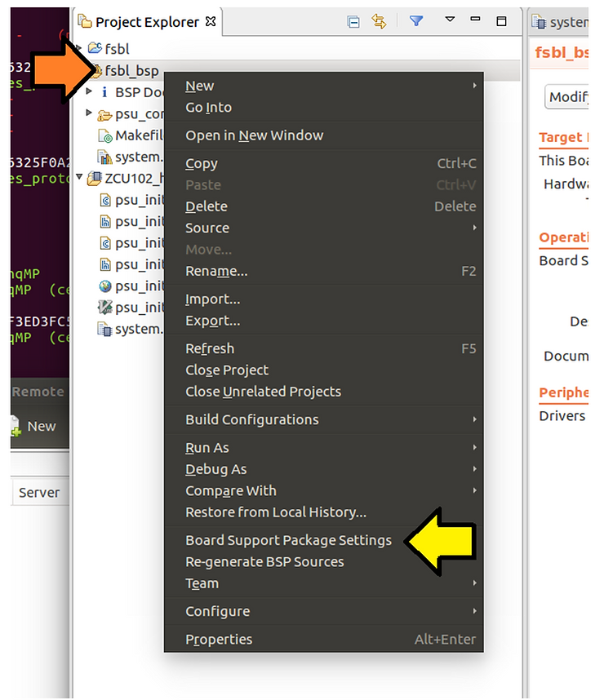The width and height of the screenshot is (604, 700).
Task: Choose Close Project
Action: click(324, 370)
